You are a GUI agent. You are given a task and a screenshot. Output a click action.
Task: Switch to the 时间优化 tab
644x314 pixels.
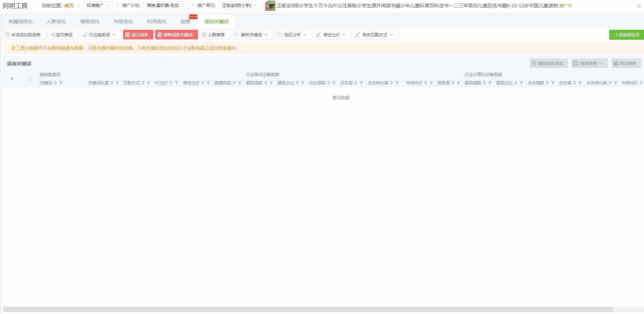(157, 21)
